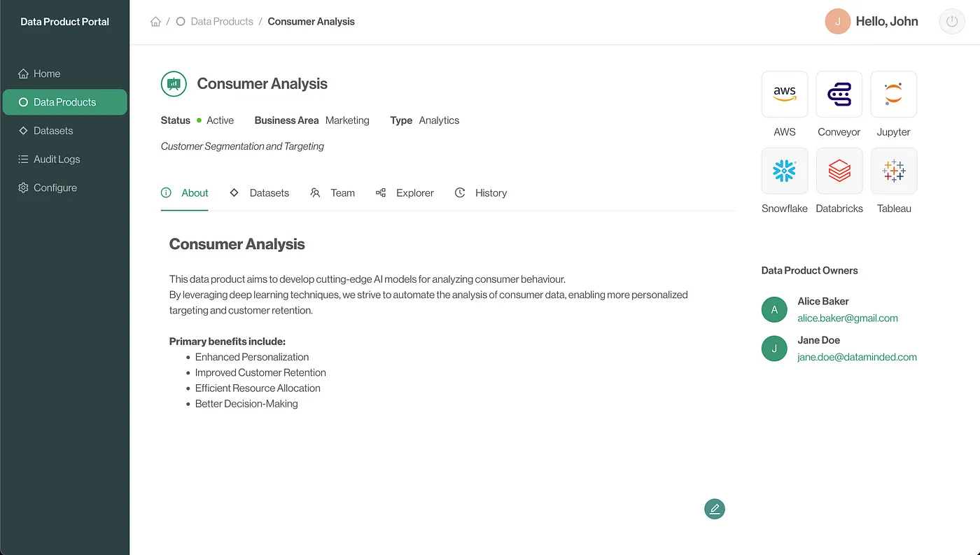Open the Tableau integration tile
980x555 pixels.
[x=893, y=171]
